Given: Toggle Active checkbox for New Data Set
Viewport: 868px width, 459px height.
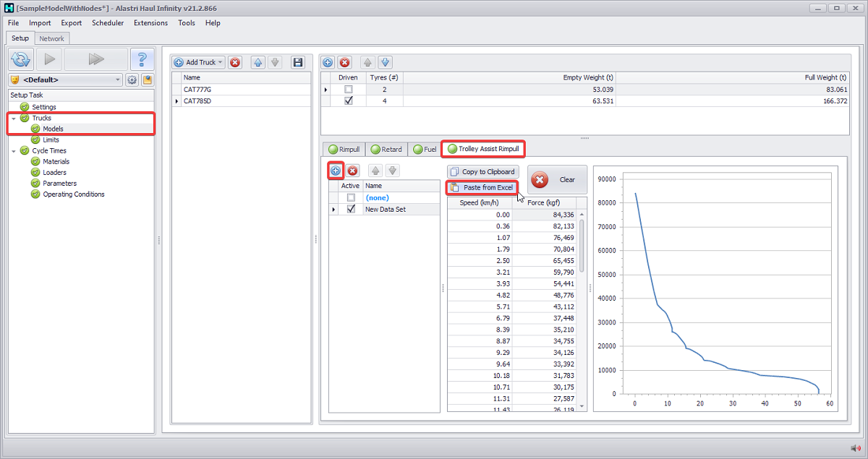Looking at the screenshot, I should (351, 209).
